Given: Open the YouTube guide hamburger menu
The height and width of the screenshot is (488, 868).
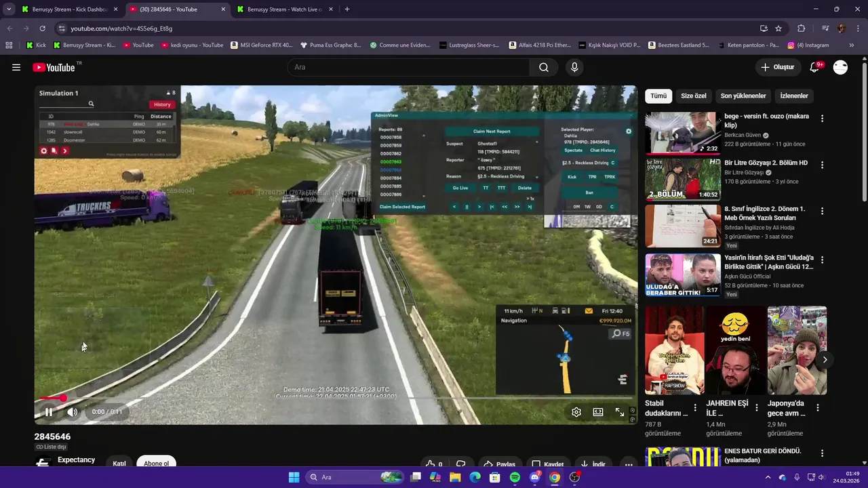Looking at the screenshot, I should 16,67.
